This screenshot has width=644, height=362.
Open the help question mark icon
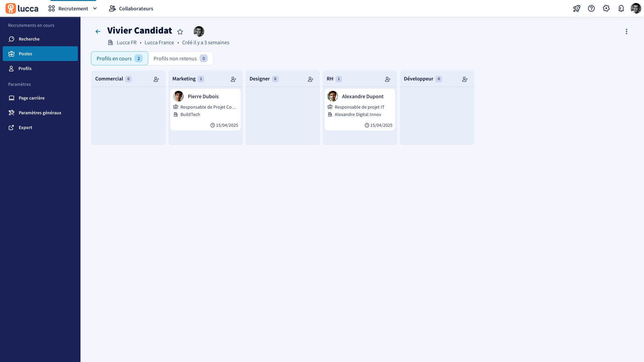[591, 8]
